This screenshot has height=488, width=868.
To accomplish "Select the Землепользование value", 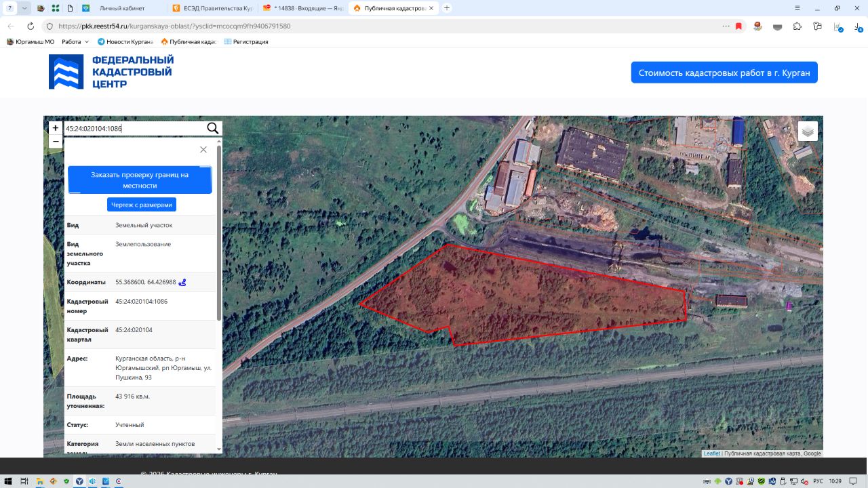I will [x=143, y=244].
